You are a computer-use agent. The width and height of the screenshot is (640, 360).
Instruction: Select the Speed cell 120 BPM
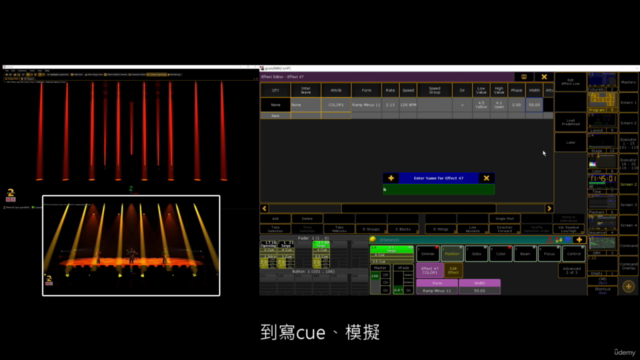pos(408,105)
